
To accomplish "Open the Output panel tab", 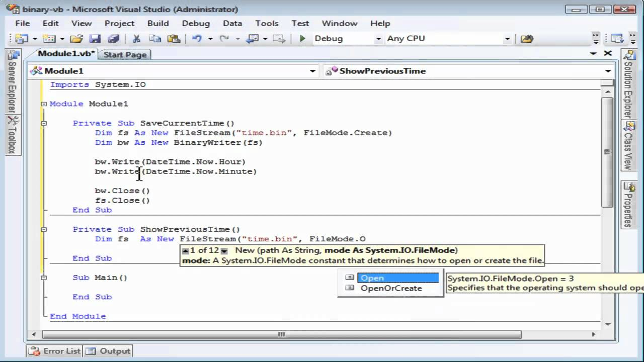I will click(x=108, y=351).
